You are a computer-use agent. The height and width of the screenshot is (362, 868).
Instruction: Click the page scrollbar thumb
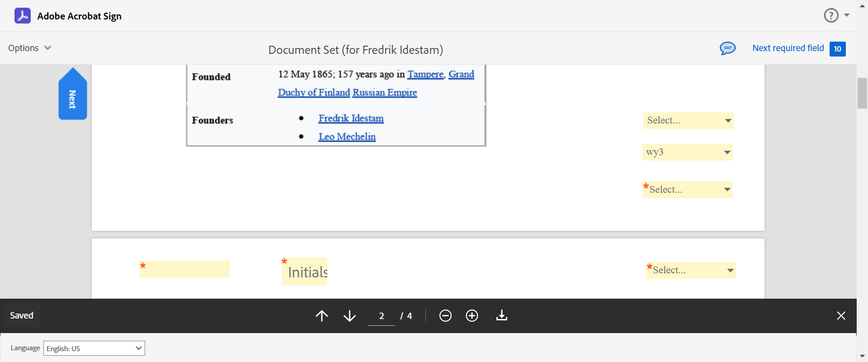[x=862, y=93]
